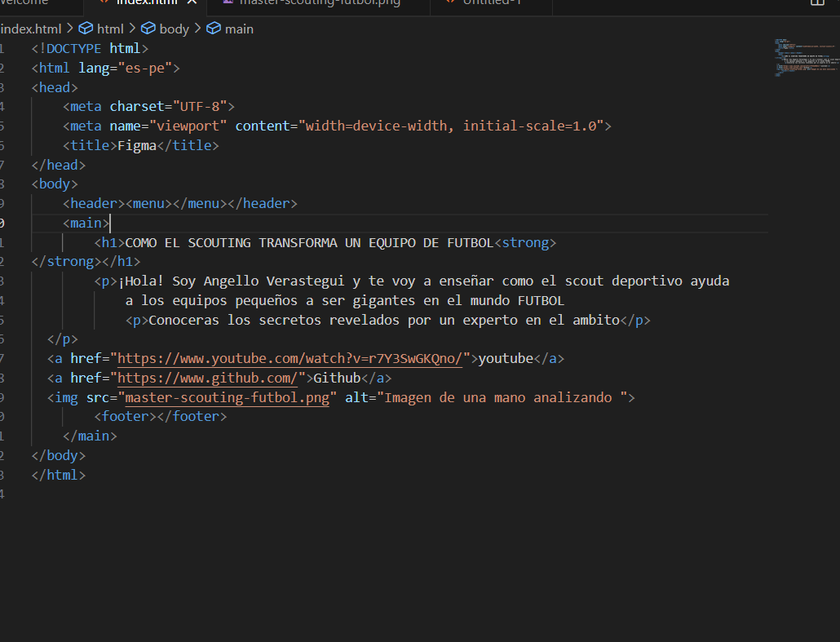Expand chevron between html and body breadcrumbs
Viewport: 840px width, 642px height.
point(132,29)
